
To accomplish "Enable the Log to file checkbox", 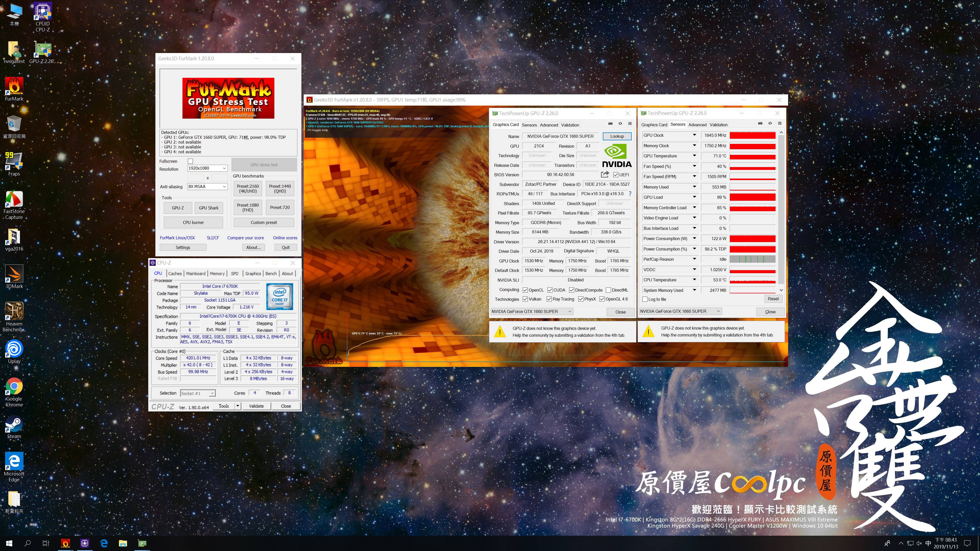I will (645, 299).
